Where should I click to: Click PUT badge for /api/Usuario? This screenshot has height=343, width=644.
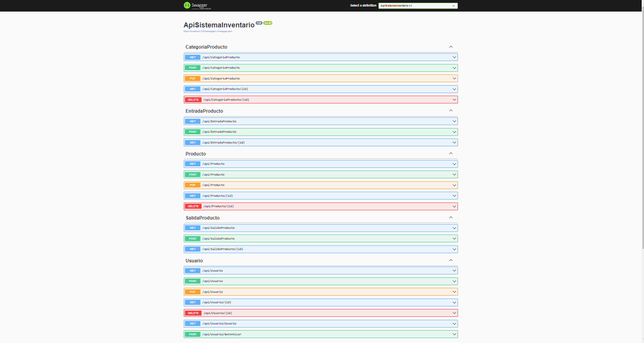193,292
